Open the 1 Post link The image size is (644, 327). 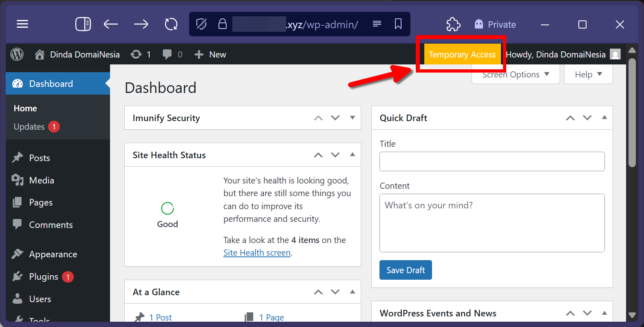point(160,317)
